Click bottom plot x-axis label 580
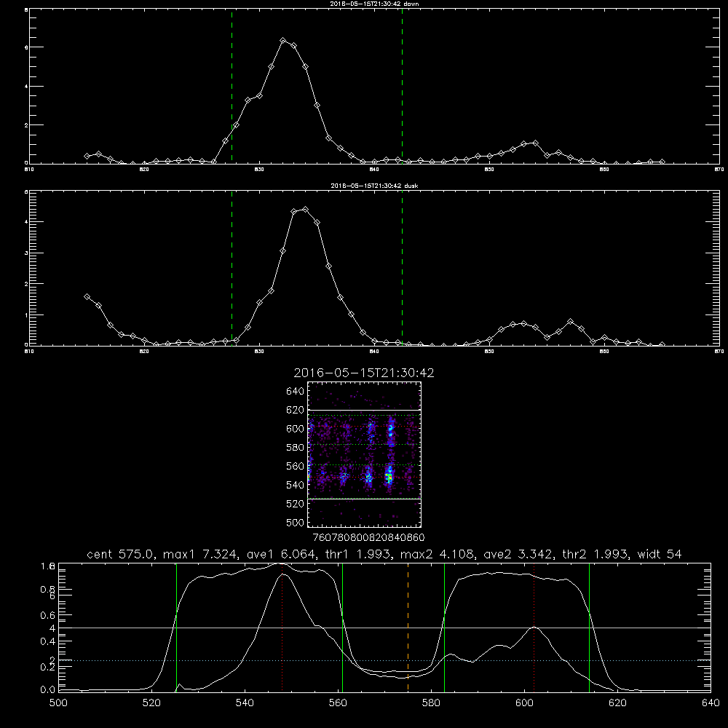 pyautogui.click(x=431, y=703)
